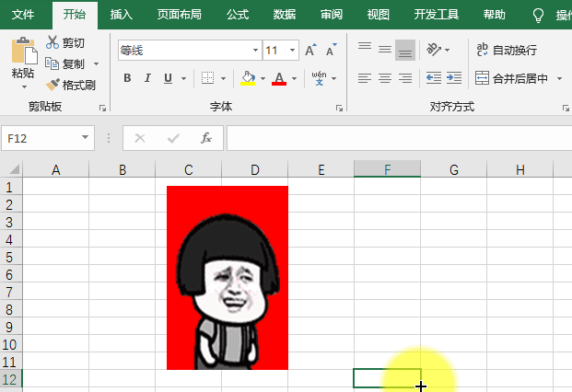Select row 5 header
Viewport: 572px width, 392px height.
click(x=10, y=258)
